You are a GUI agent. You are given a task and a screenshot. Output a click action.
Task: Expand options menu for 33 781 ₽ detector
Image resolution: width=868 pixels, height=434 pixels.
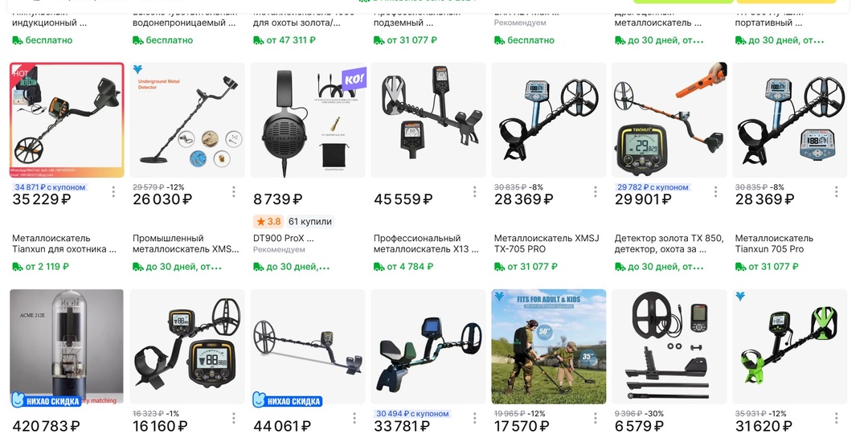pyautogui.click(x=475, y=418)
